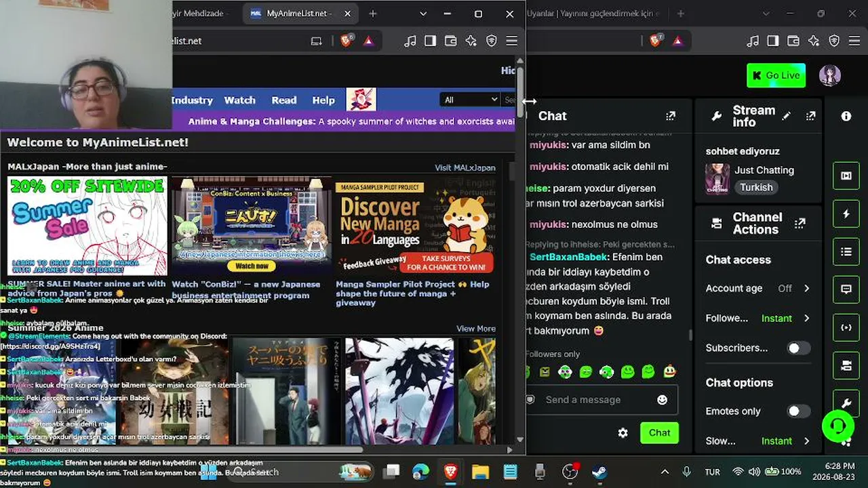Click the list icon in Kick sidebar
Screen dimensions: 868x488
[846, 252]
